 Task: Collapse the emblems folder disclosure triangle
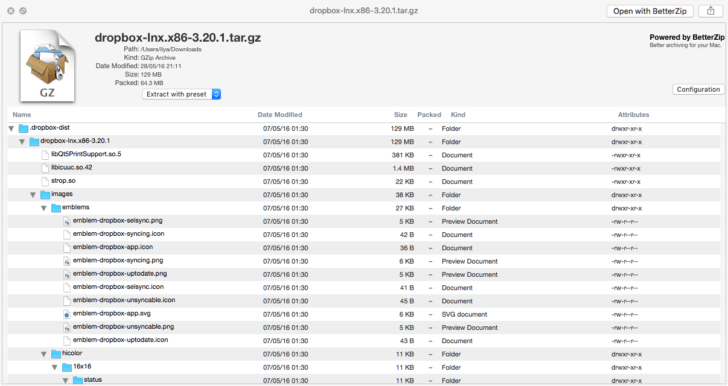(44, 209)
